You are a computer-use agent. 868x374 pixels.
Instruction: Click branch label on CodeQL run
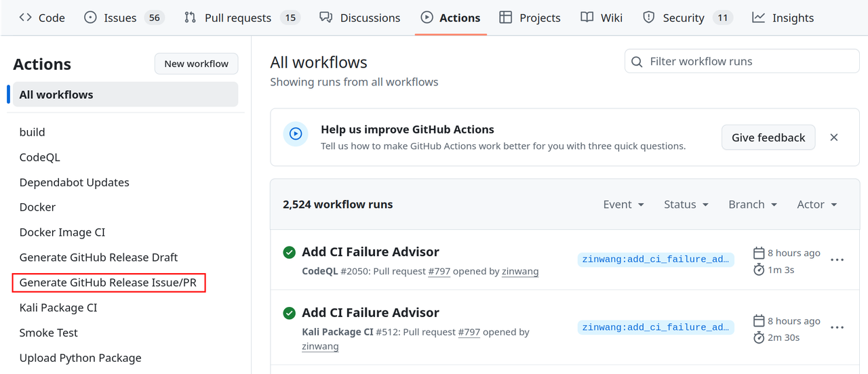[x=656, y=259]
